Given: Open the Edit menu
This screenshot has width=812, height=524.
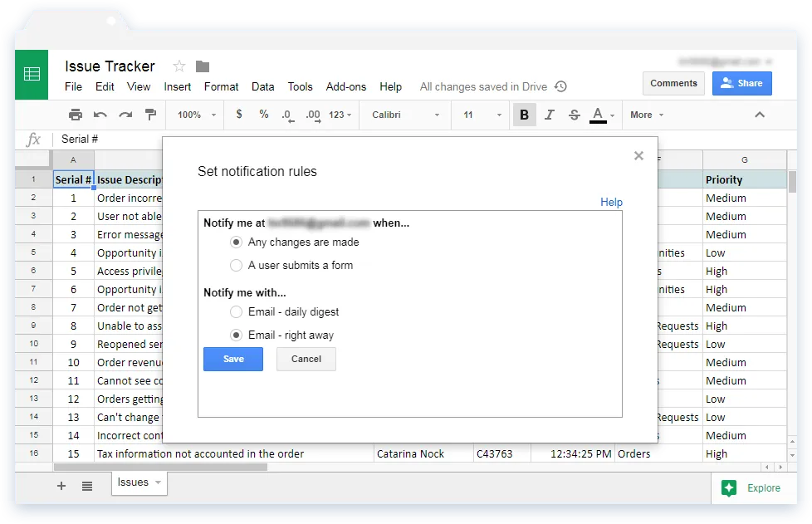Looking at the screenshot, I should click(105, 86).
